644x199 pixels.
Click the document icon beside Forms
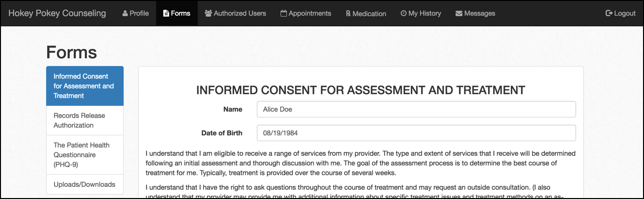pos(166,14)
